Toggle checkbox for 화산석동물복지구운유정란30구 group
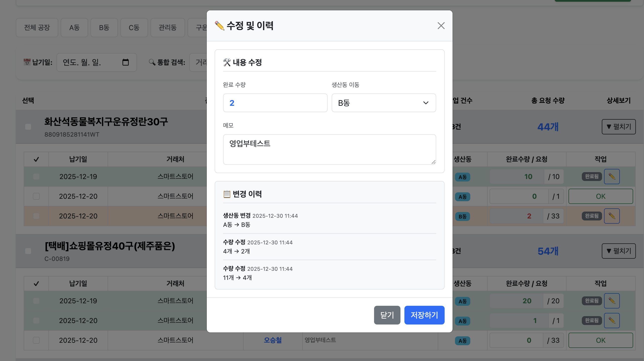This screenshot has height=361, width=644. tap(28, 127)
